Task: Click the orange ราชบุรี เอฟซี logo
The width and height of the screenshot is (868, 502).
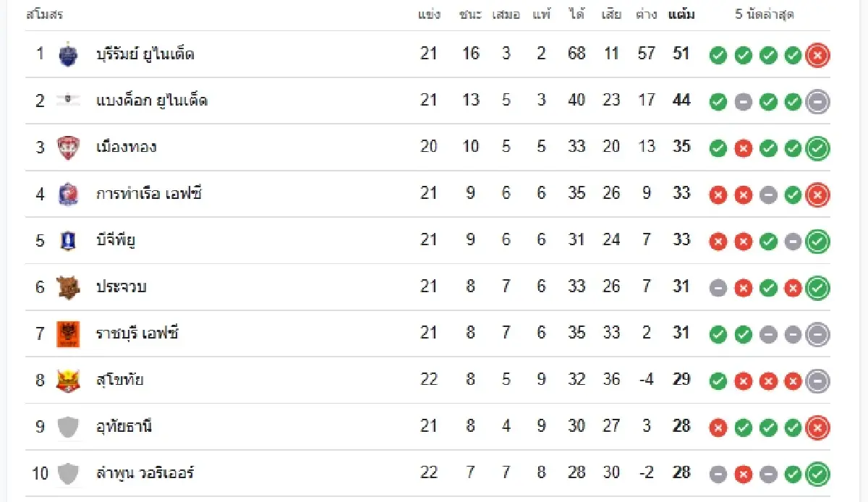Action: (68, 334)
